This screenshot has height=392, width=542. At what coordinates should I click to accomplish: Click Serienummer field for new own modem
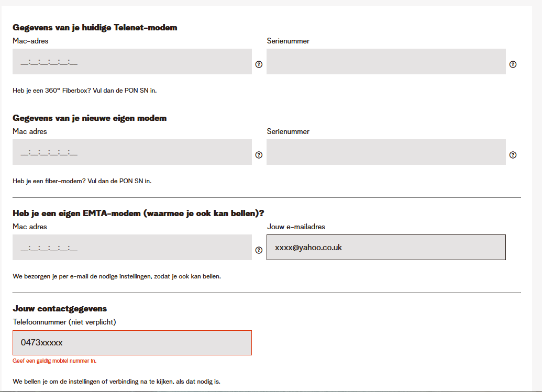(x=386, y=152)
